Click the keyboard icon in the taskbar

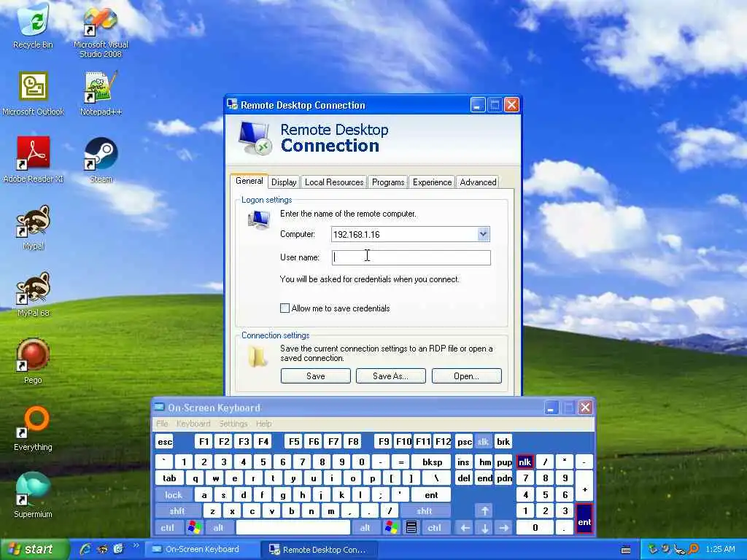pos(626,550)
